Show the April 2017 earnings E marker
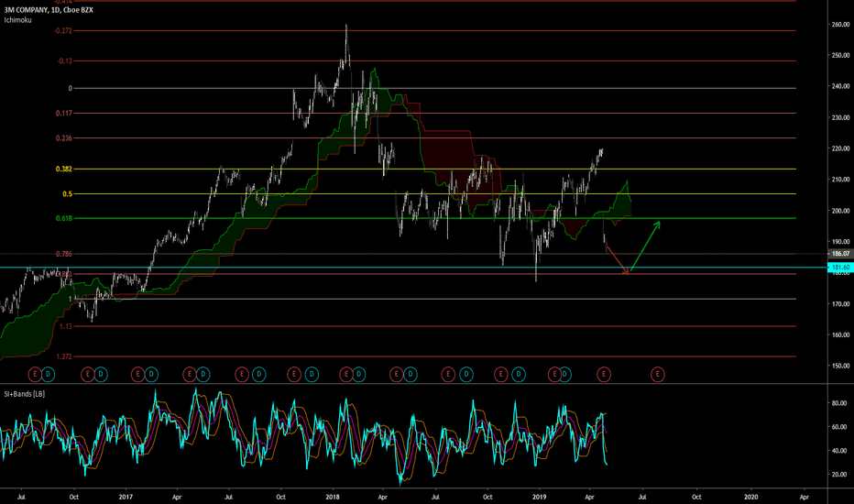The image size is (854, 504). coord(190,374)
